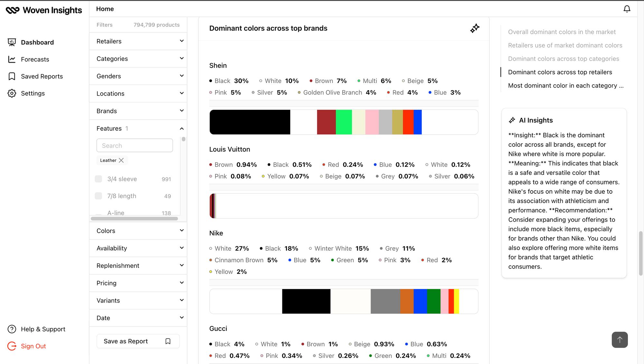Image resolution: width=644 pixels, height=364 pixels.
Task: Click the Features search input field
Action: click(135, 145)
